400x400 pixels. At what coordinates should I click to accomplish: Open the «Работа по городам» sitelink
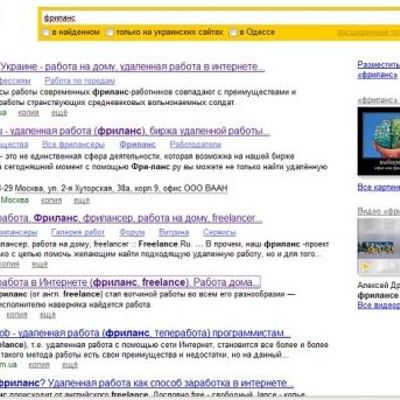click(x=80, y=81)
